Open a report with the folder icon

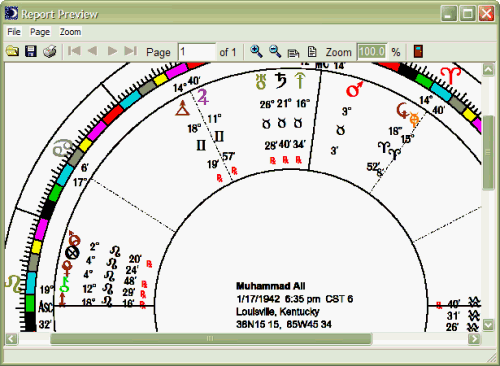coord(13,52)
